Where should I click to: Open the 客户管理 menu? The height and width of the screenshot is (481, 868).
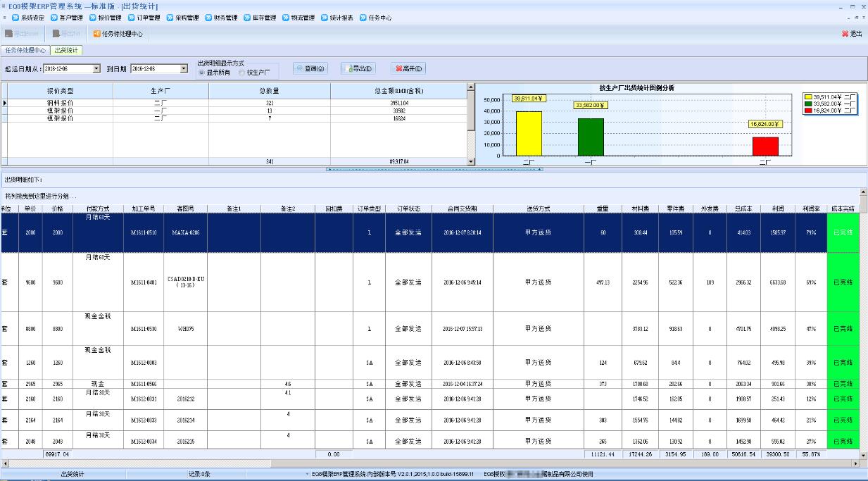click(x=67, y=18)
